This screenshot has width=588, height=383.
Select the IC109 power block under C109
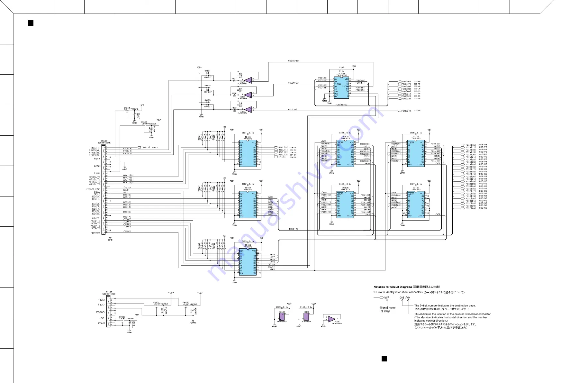point(282,317)
